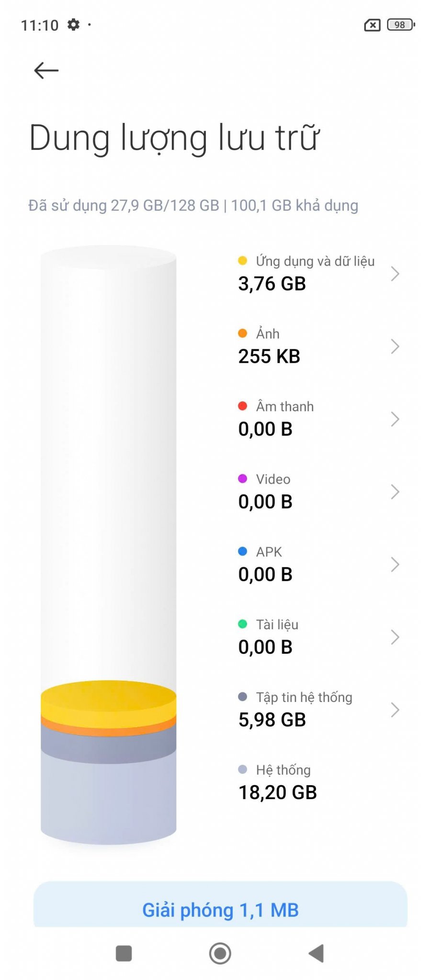Open the Video row chevron
Image resolution: width=441 pixels, height=980 pixels.
395,492
